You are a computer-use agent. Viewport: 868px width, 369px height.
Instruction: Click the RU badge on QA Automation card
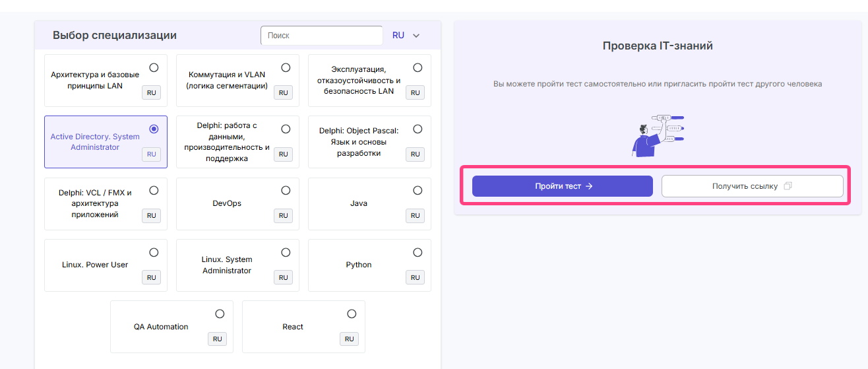(217, 339)
